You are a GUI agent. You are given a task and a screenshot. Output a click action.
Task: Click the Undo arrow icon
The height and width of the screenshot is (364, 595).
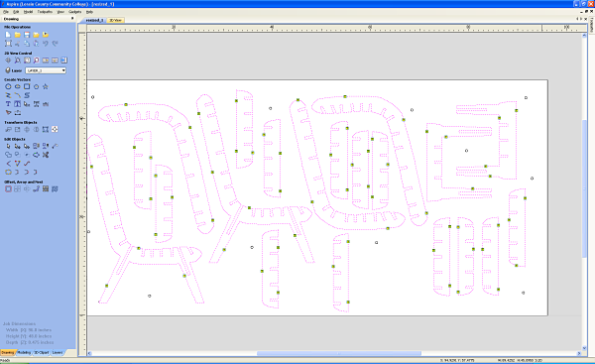click(x=46, y=44)
